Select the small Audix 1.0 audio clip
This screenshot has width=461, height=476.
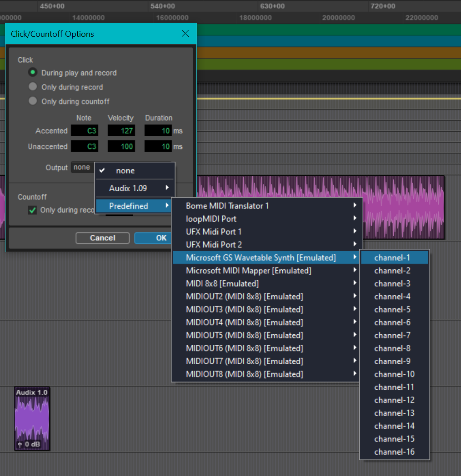tap(32, 419)
